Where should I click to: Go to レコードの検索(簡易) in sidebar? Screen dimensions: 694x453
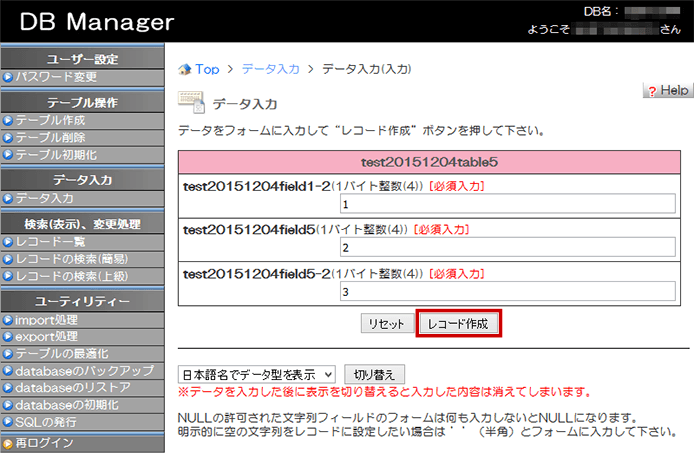pos(69,259)
